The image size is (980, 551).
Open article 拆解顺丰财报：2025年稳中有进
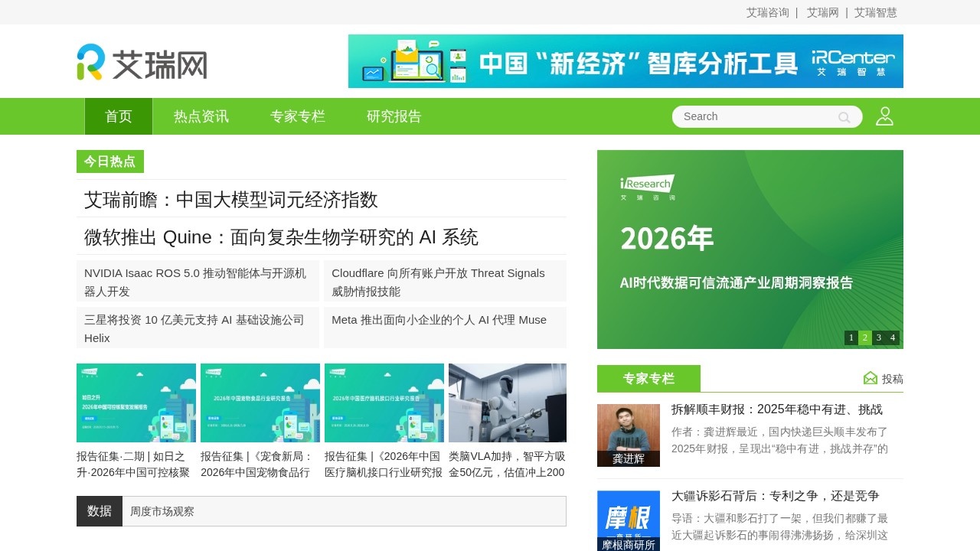pyautogui.click(x=777, y=409)
